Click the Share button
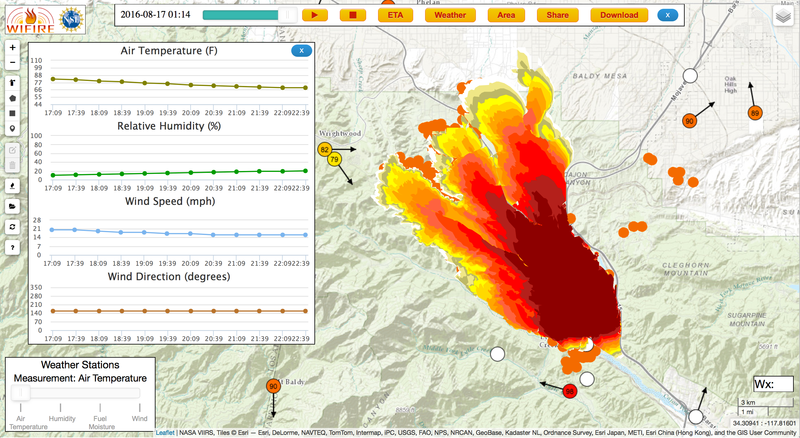Screen dimensions: 800x438 click(x=558, y=15)
